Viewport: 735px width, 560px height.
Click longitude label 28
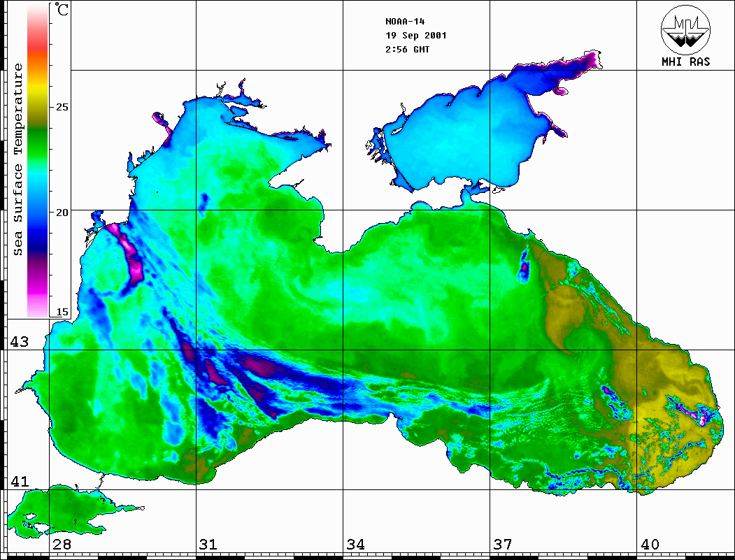coord(62,545)
